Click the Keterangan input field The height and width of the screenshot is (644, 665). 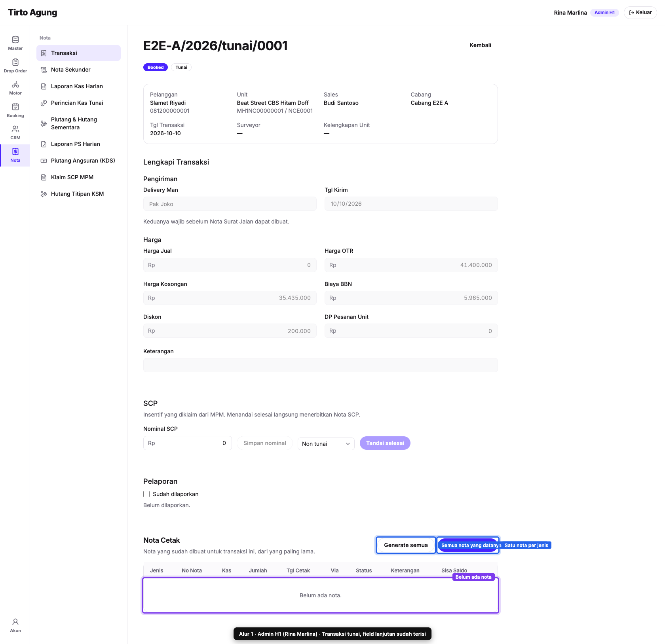pyautogui.click(x=320, y=365)
